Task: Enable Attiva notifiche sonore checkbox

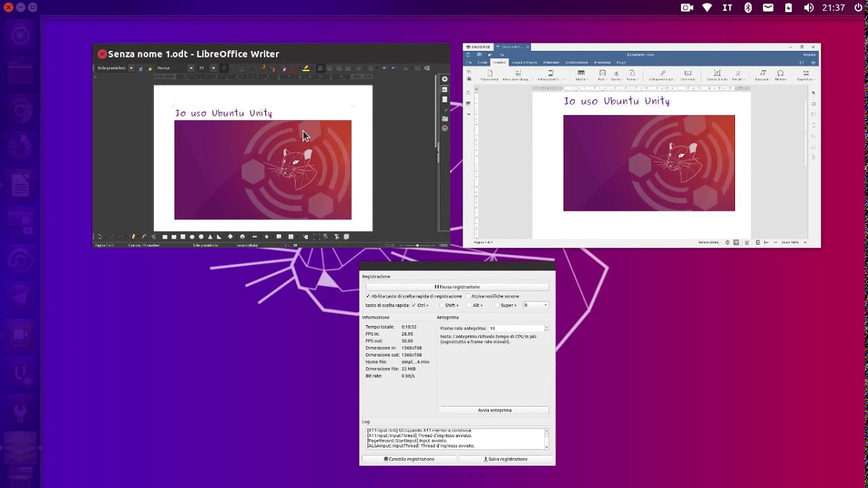Action: [x=468, y=296]
